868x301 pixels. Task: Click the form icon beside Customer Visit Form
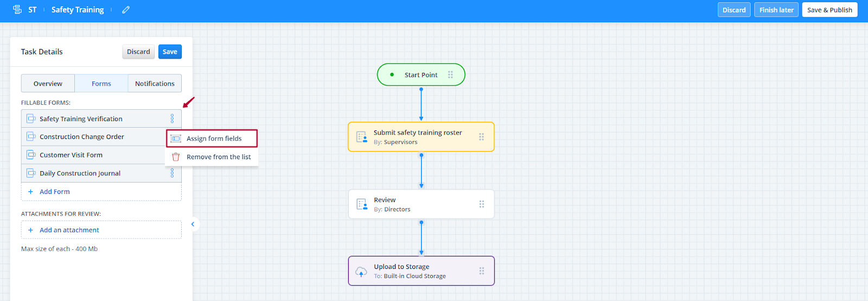(x=31, y=155)
